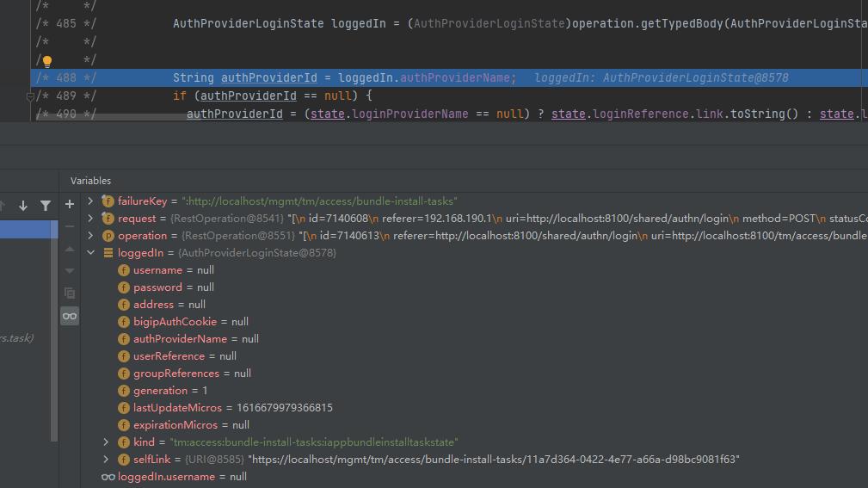Click the fold marker at line 489
Screen dimensions: 868x488
pos(30,96)
